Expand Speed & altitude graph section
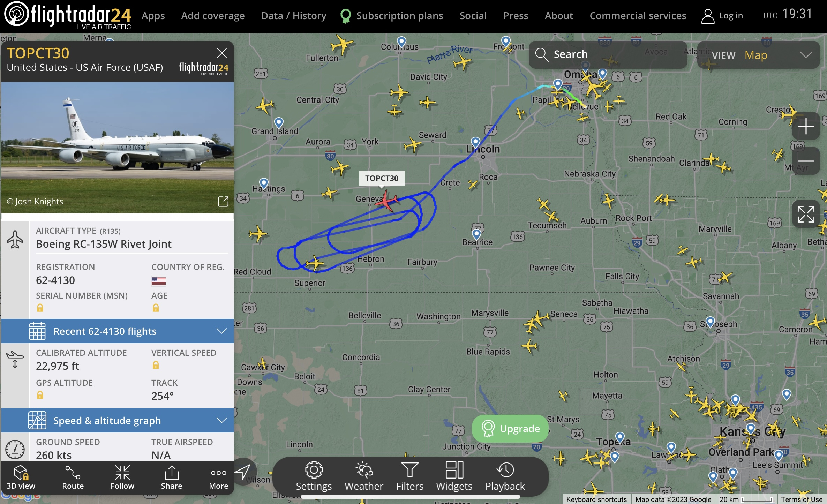 tap(118, 420)
